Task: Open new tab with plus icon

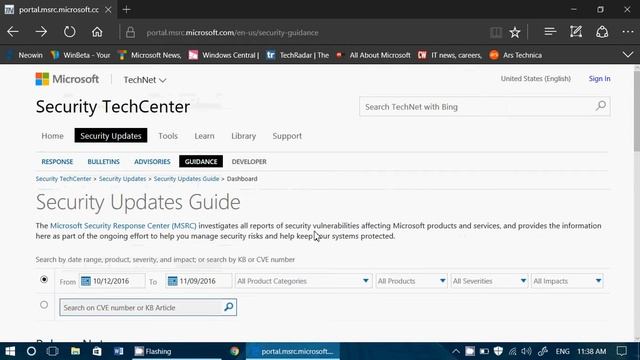Action: pyautogui.click(x=127, y=9)
